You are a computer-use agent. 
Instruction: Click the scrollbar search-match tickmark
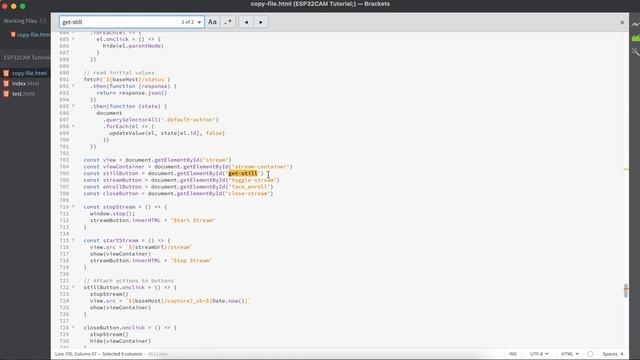point(626,169)
